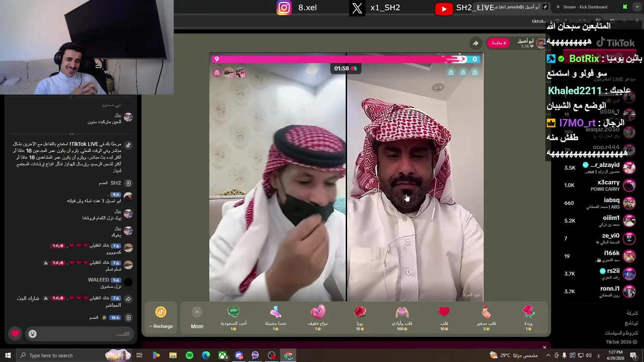Viewport: 644px width, 362px height.
Task: Open Microsoft Edge from the taskbar
Action: tap(206, 355)
